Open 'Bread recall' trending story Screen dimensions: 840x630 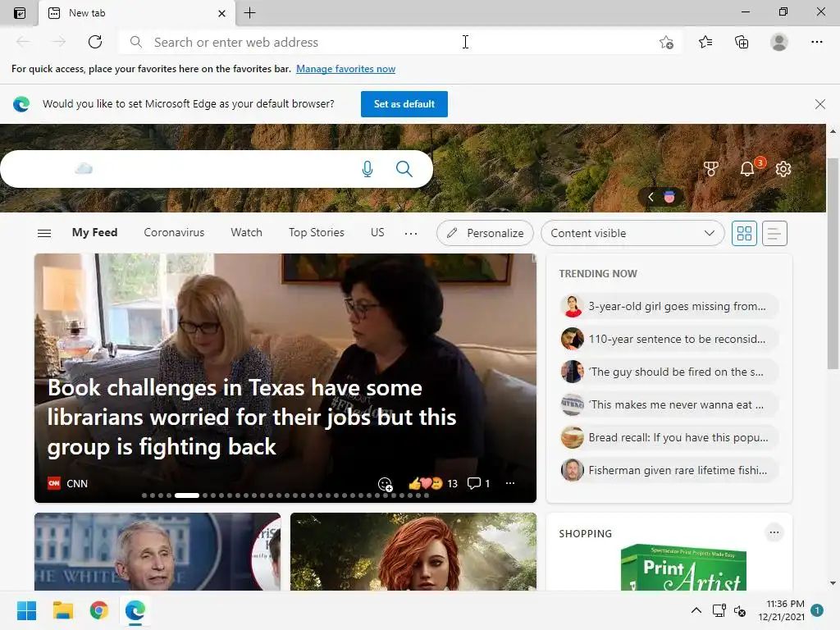coord(669,437)
